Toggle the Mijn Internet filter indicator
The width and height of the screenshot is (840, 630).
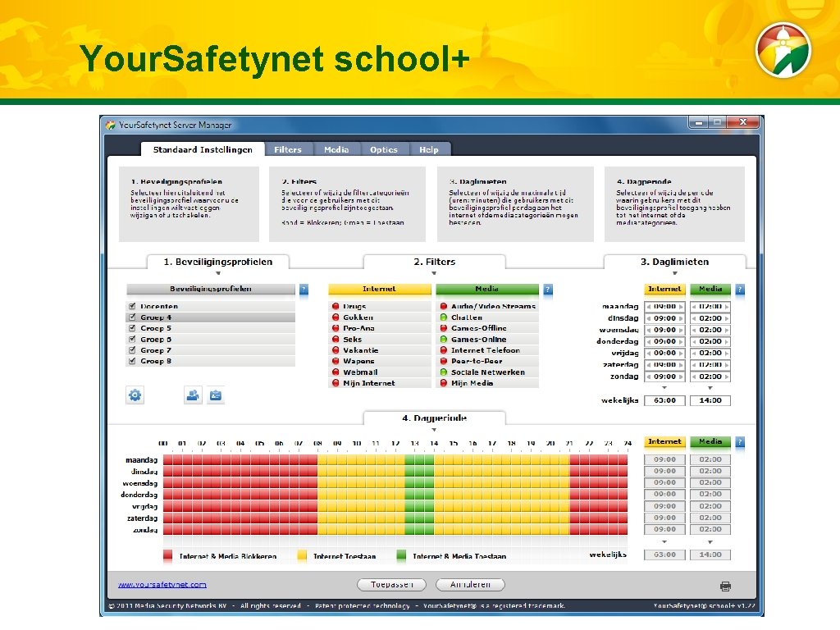(x=336, y=383)
